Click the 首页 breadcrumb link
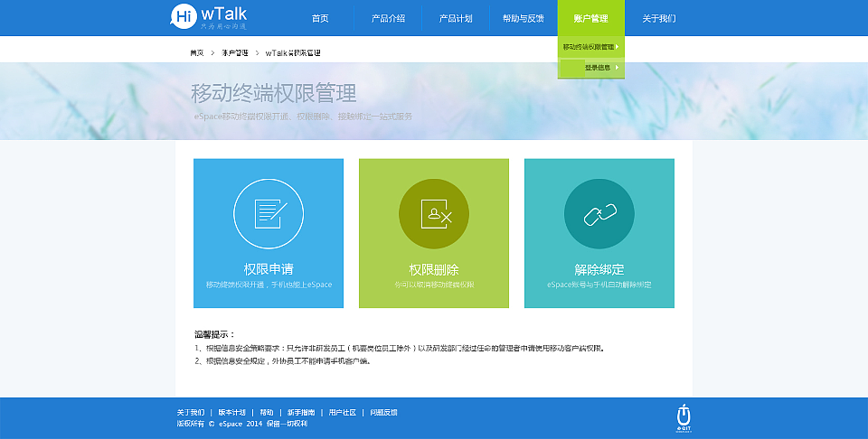 click(x=196, y=53)
